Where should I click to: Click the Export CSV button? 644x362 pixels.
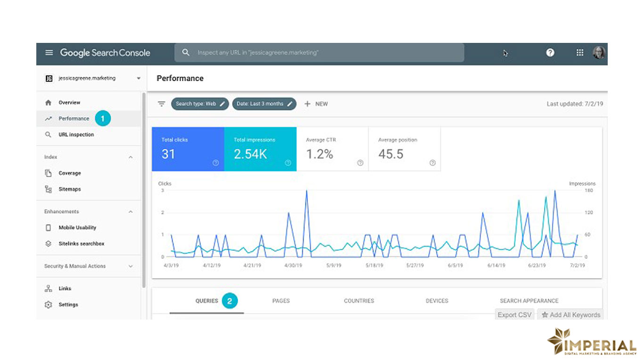click(514, 315)
